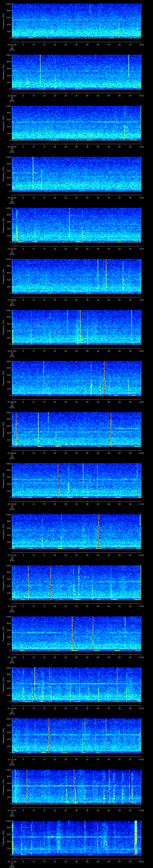Click the spectrogram panel starting at 23:13:00
The height and width of the screenshot is (868, 153).
click(x=77, y=633)
